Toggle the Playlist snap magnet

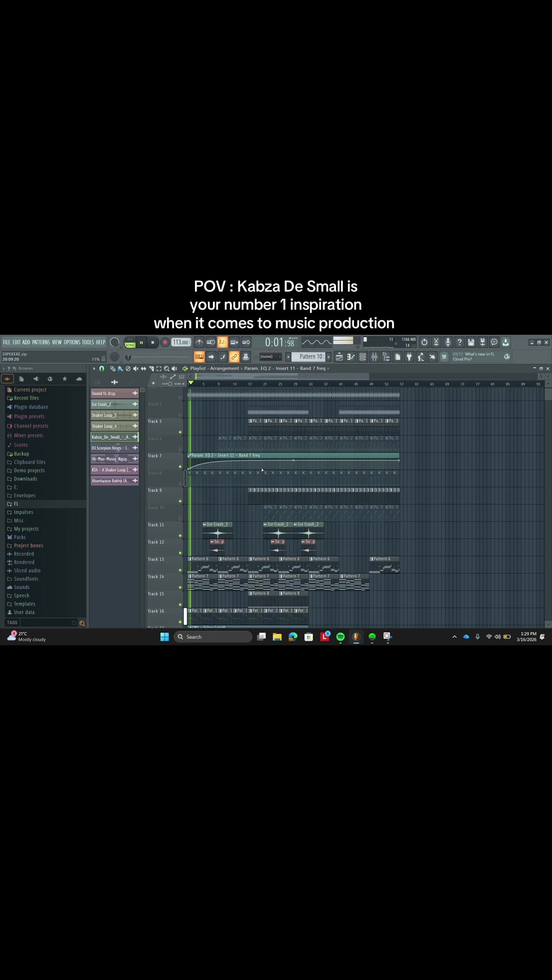pyautogui.click(x=102, y=369)
